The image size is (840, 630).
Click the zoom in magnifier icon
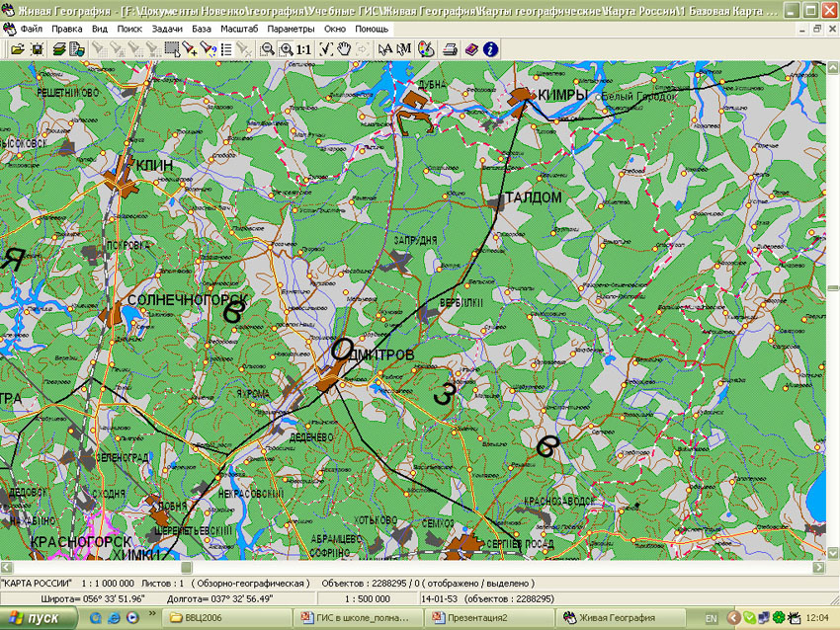coord(287,48)
